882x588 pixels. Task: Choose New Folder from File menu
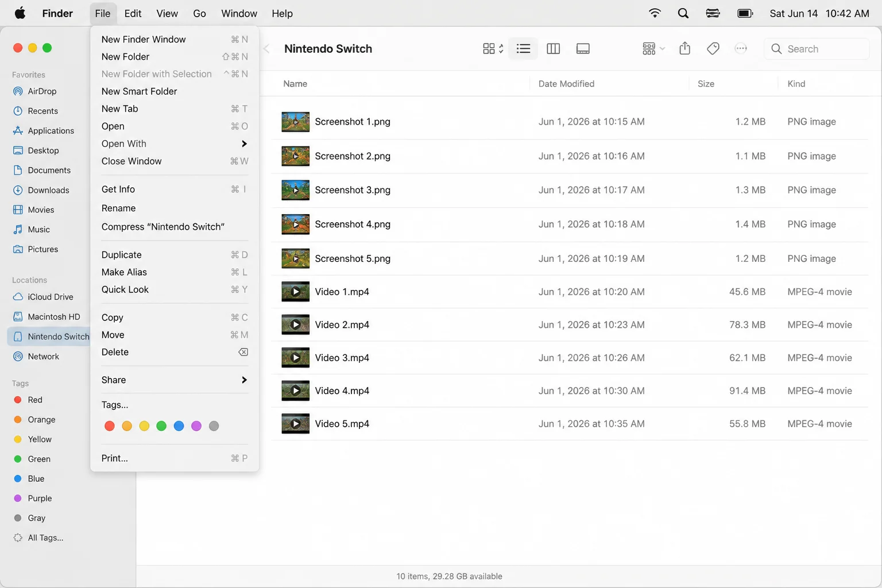[175, 57]
